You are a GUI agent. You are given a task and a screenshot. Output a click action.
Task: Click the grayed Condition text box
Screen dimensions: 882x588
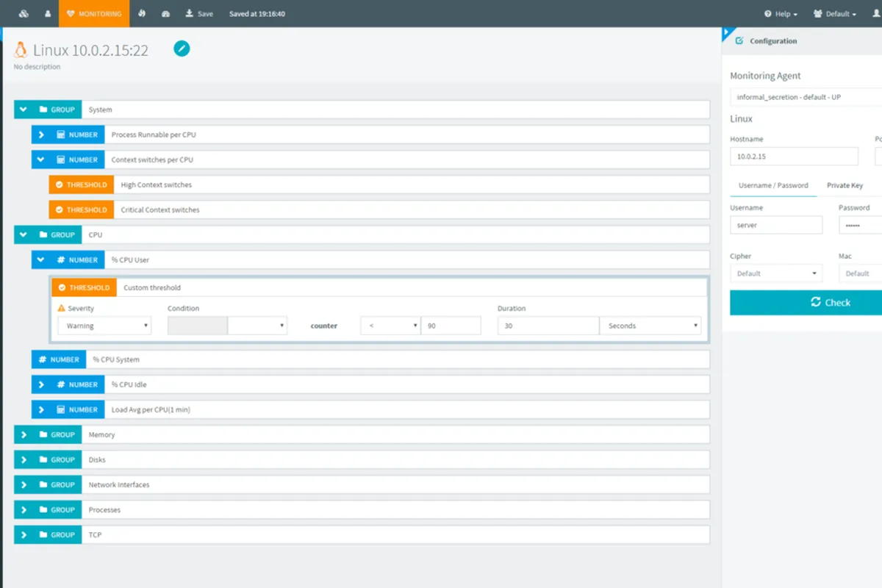pos(197,326)
